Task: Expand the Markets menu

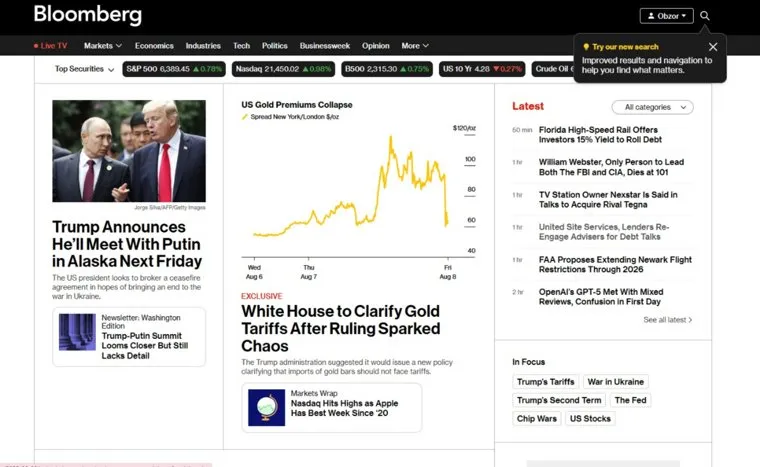Action: (103, 46)
